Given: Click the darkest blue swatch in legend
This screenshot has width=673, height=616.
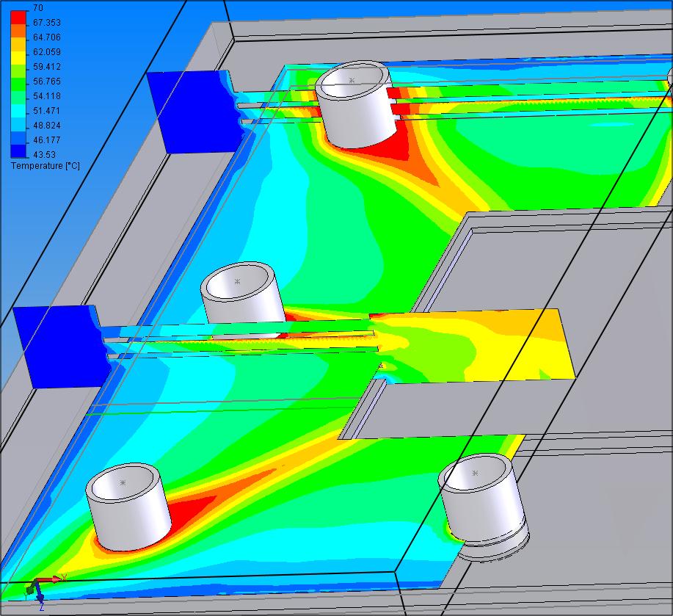Looking at the screenshot, I should (x=19, y=150).
